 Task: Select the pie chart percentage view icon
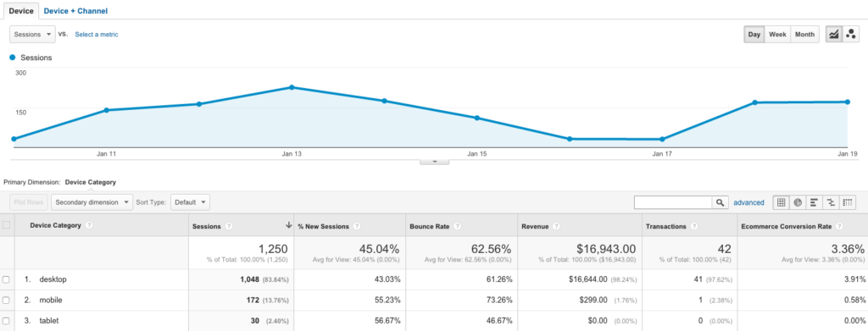click(x=798, y=202)
